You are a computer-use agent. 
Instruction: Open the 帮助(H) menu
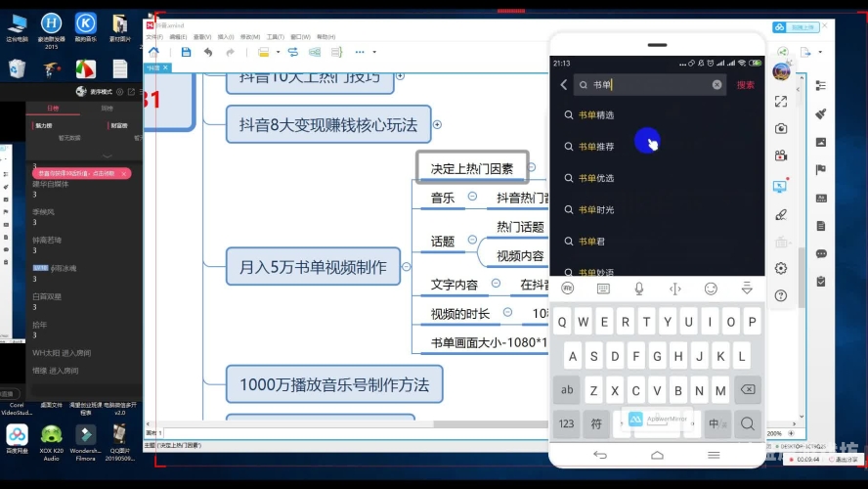click(x=326, y=37)
